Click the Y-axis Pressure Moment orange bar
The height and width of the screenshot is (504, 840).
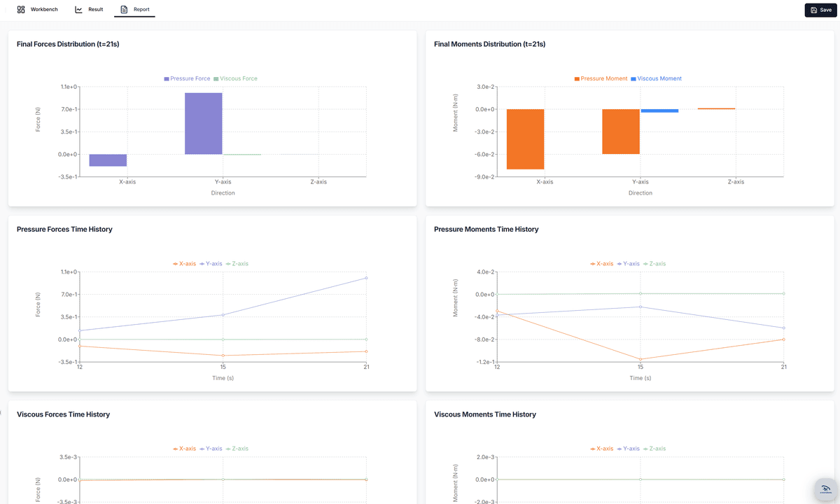[621, 132]
